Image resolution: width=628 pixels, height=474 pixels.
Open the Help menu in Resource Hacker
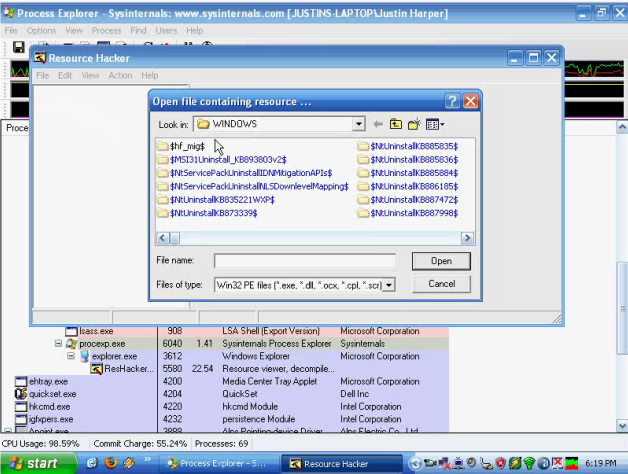(x=149, y=75)
